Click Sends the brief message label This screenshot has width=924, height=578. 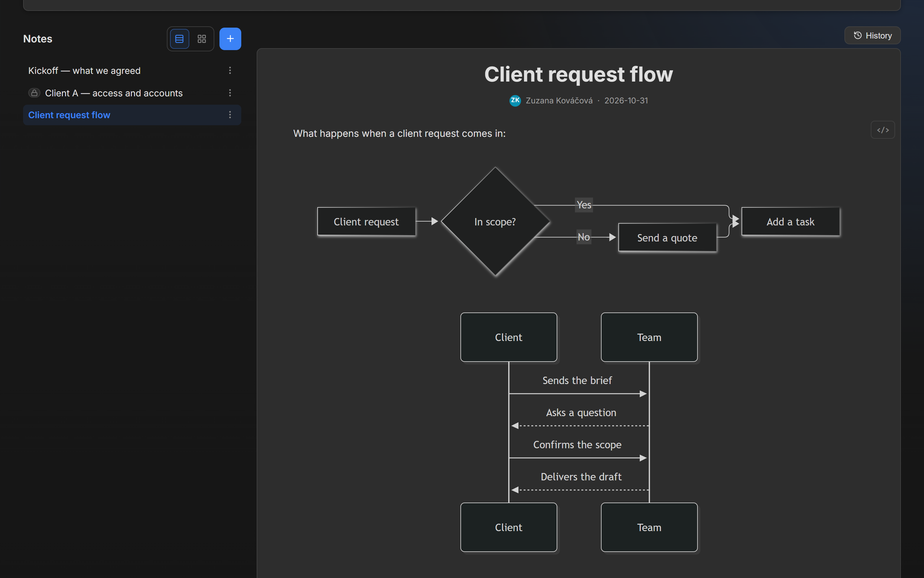pyautogui.click(x=577, y=381)
